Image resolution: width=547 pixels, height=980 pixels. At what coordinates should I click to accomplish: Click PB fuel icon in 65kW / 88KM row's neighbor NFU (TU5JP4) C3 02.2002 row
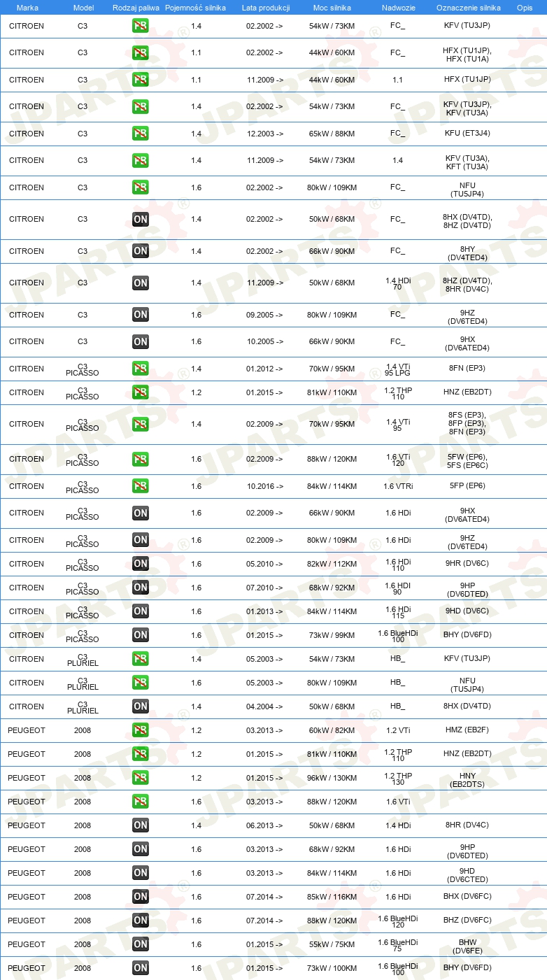pyautogui.click(x=141, y=187)
